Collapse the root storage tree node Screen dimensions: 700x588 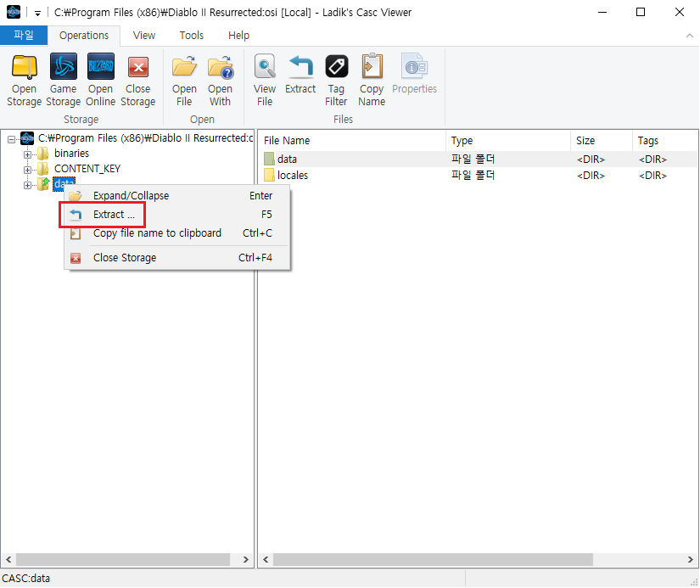11,140
